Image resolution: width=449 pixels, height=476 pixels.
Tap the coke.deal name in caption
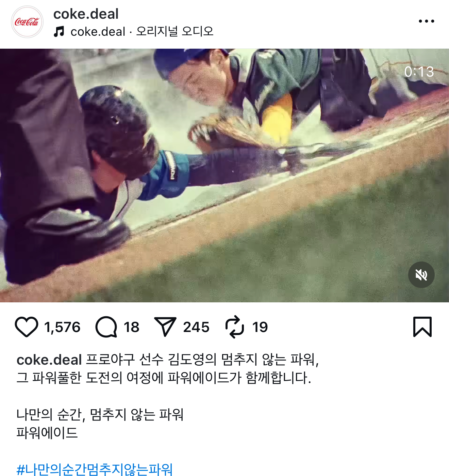click(x=49, y=360)
